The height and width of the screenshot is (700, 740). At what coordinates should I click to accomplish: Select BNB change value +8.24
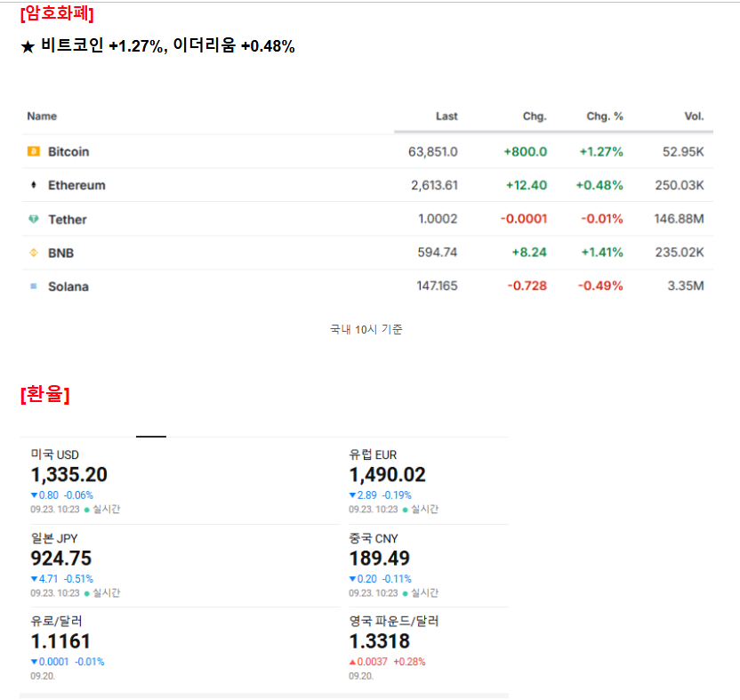point(529,252)
